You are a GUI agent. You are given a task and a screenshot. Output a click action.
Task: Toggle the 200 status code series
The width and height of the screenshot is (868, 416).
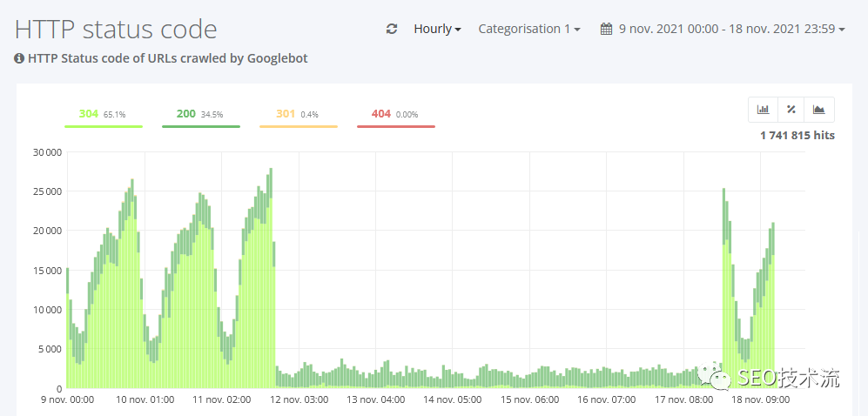point(199,114)
